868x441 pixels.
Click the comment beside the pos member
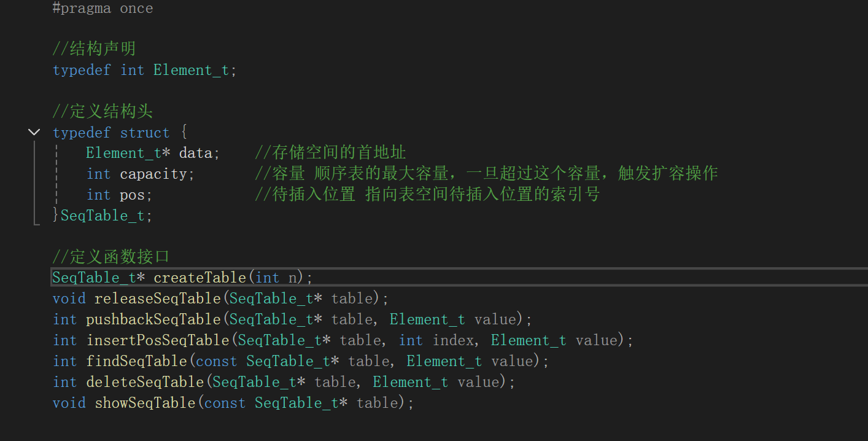tap(427, 195)
